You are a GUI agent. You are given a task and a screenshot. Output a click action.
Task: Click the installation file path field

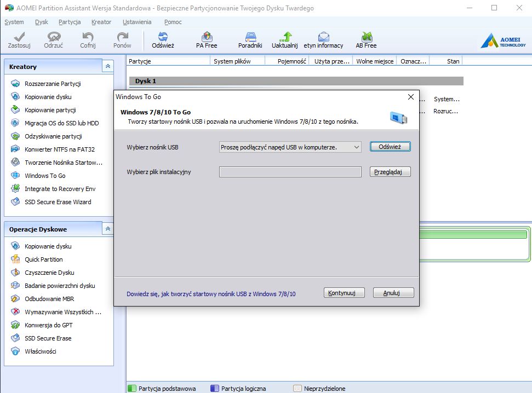tap(290, 172)
